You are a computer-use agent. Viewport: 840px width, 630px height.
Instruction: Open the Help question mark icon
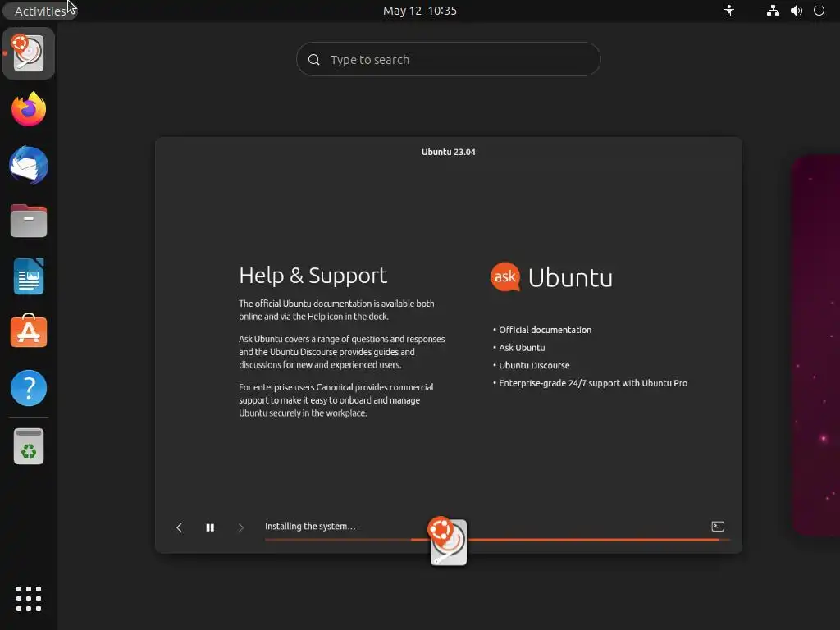click(29, 388)
